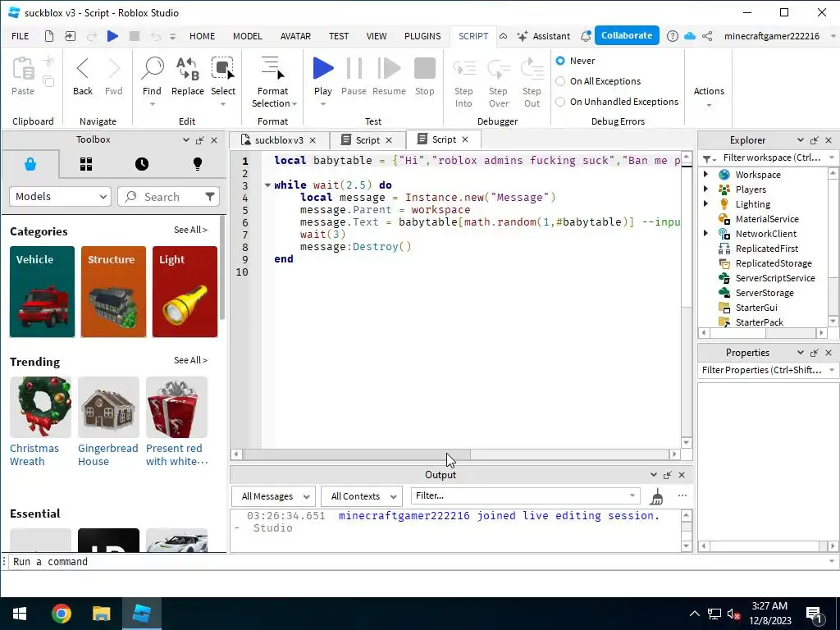Click the Resume test button
This screenshot has width=840, height=630.
coord(389,69)
